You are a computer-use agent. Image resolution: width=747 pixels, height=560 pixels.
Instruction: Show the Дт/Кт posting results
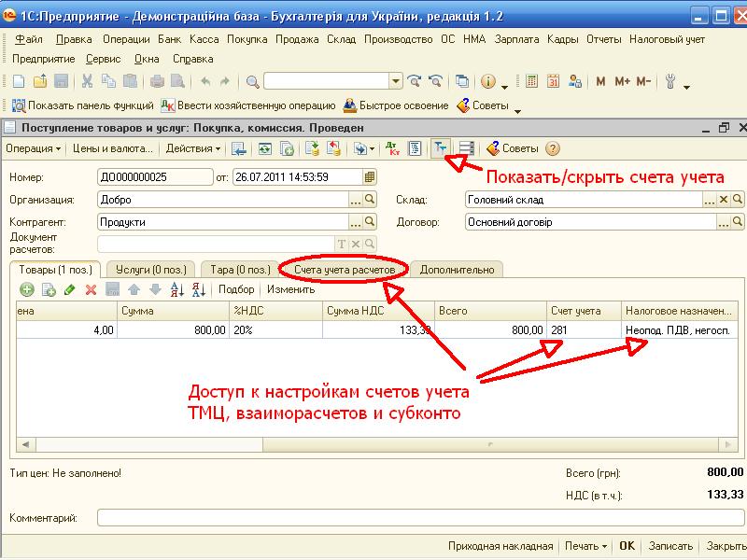pyautogui.click(x=392, y=148)
